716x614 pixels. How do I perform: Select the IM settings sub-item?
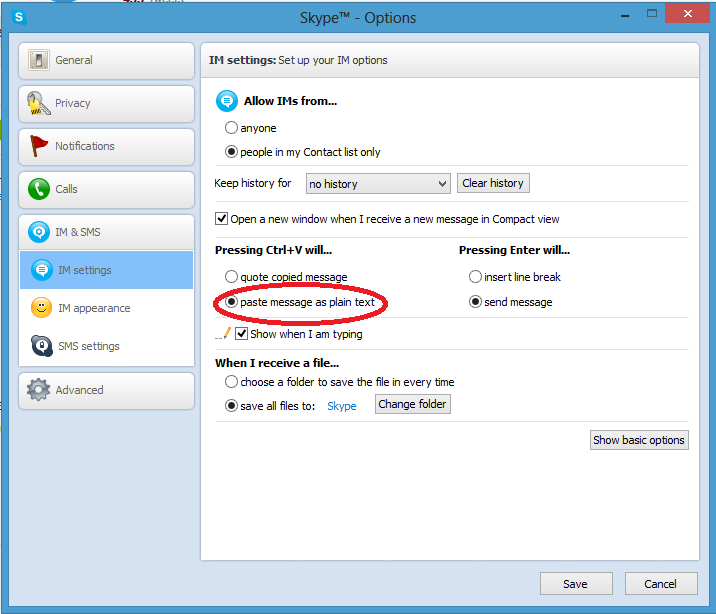(x=106, y=270)
